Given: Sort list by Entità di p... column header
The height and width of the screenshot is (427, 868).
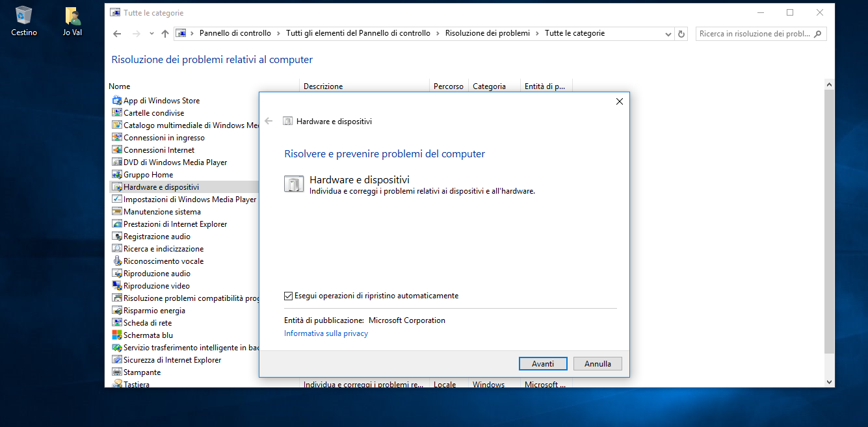Looking at the screenshot, I should (546, 86).
